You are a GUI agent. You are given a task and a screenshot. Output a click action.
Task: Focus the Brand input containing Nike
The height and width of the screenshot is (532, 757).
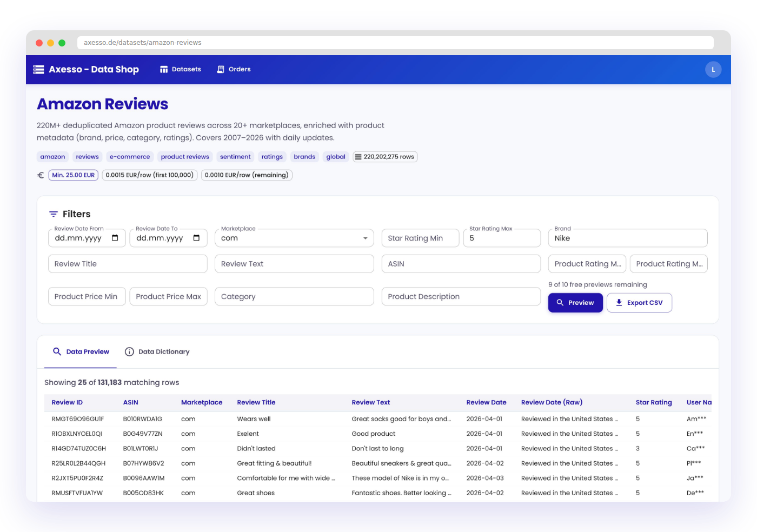[627, 238]
